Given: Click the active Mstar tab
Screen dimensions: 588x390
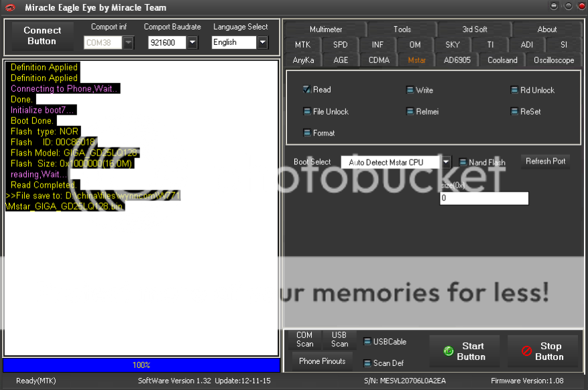Looking at the screenshot, I should click(x=416, y=60).
